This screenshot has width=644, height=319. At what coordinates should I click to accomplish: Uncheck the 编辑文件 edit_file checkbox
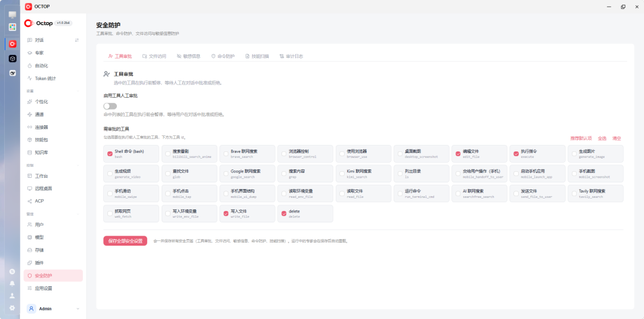click(458, 154)
